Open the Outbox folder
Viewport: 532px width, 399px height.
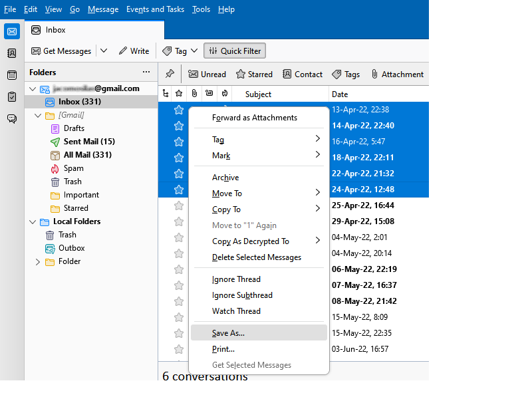pyautogui.click(x=72, y=248)
